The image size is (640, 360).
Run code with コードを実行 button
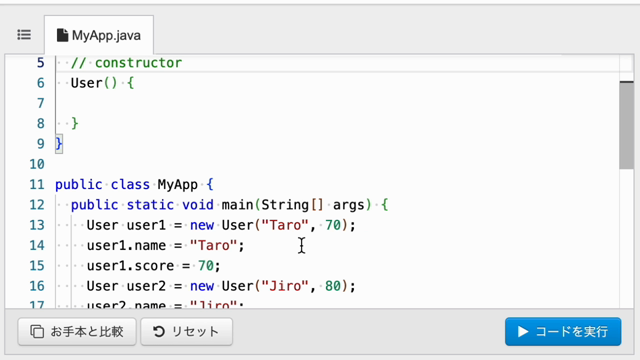pyautogui.click(x=563, y=331)
